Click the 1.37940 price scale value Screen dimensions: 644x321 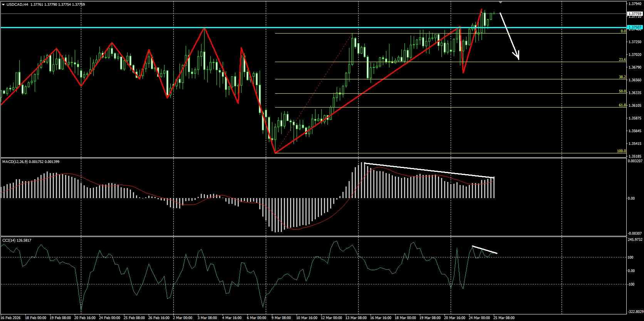point(635,4)
